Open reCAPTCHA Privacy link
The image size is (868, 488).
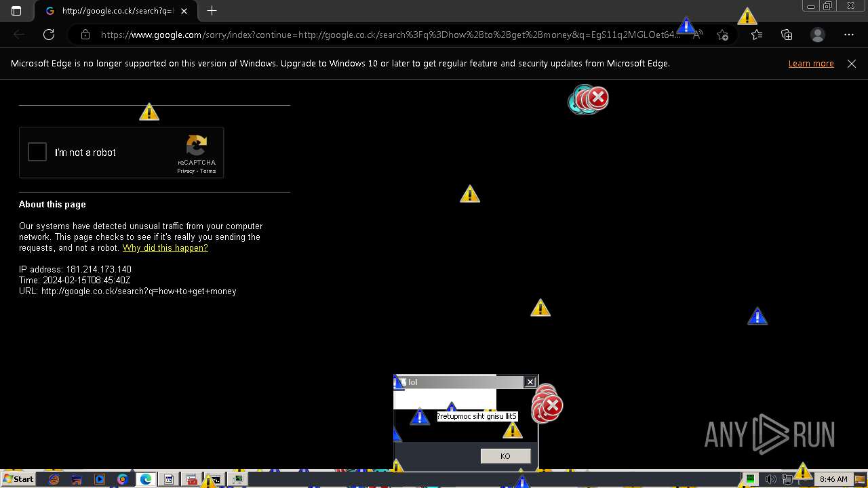tap(186, 171)
